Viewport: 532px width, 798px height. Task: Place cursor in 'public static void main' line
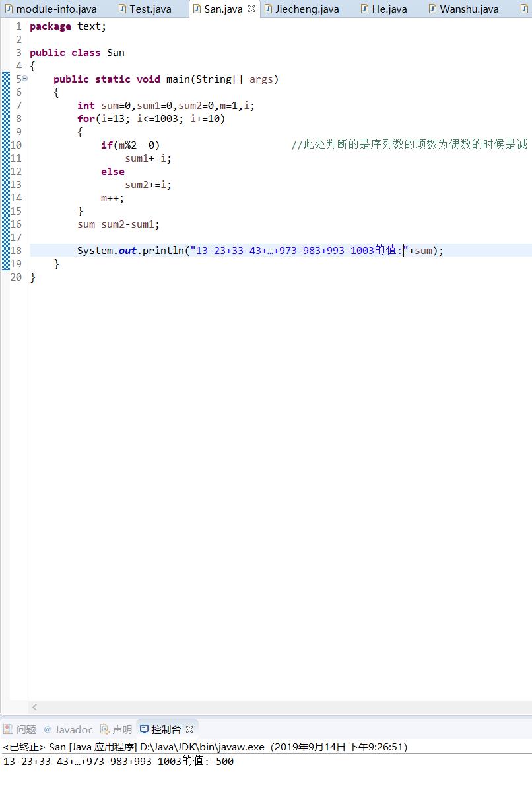pos(166,79)
